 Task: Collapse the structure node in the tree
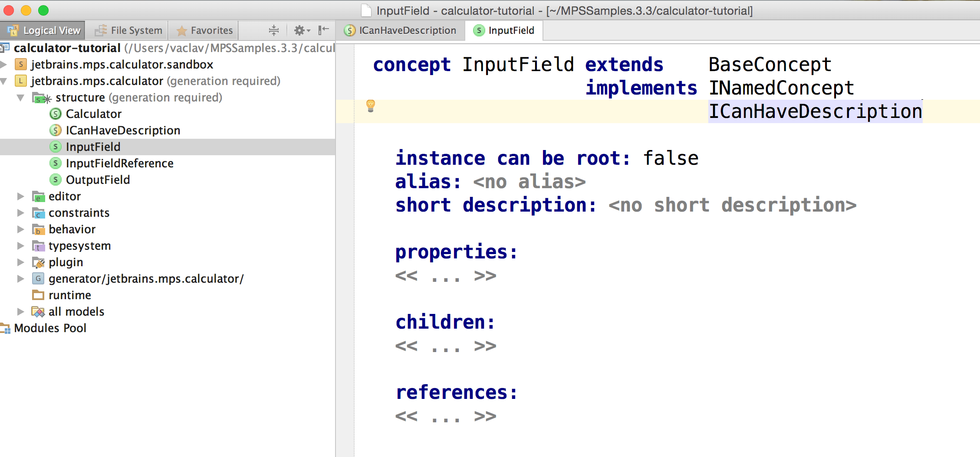pyautogui.click(x=20, y=97)
